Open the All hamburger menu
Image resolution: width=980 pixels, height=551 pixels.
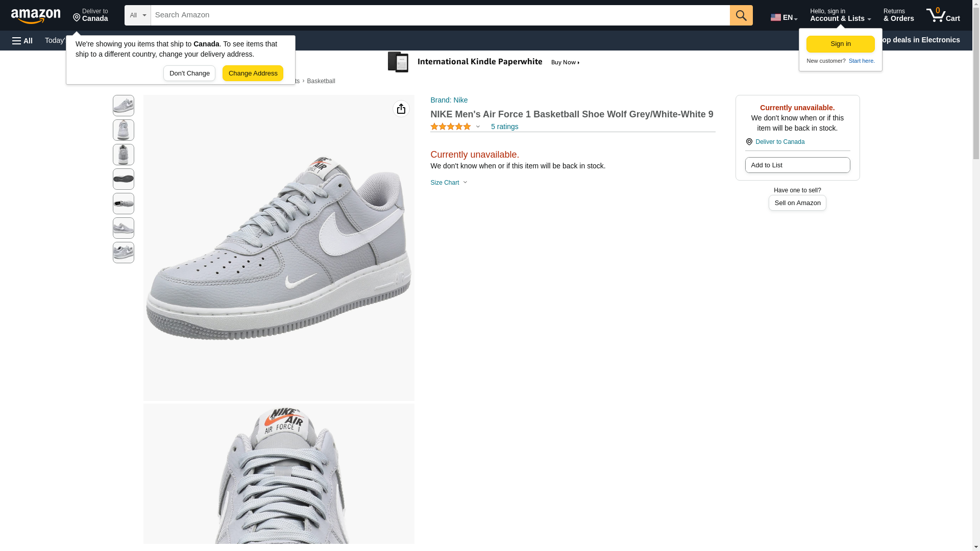tap(22, 40)
